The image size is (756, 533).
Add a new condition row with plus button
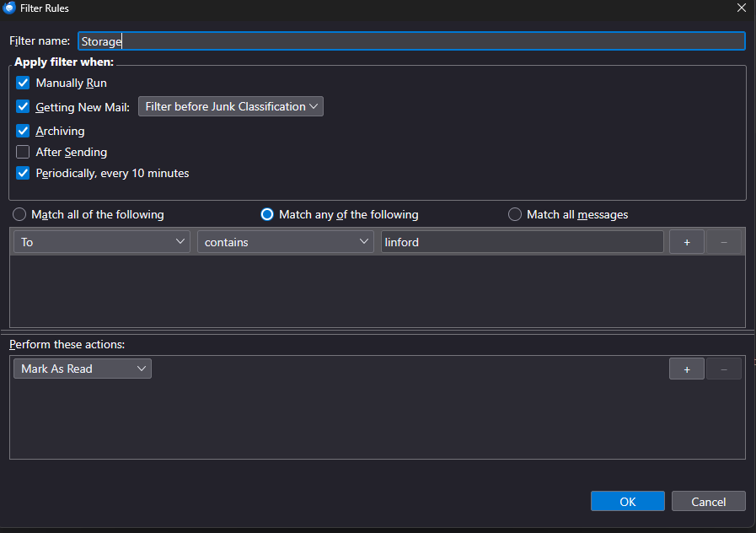click(686, 242)
